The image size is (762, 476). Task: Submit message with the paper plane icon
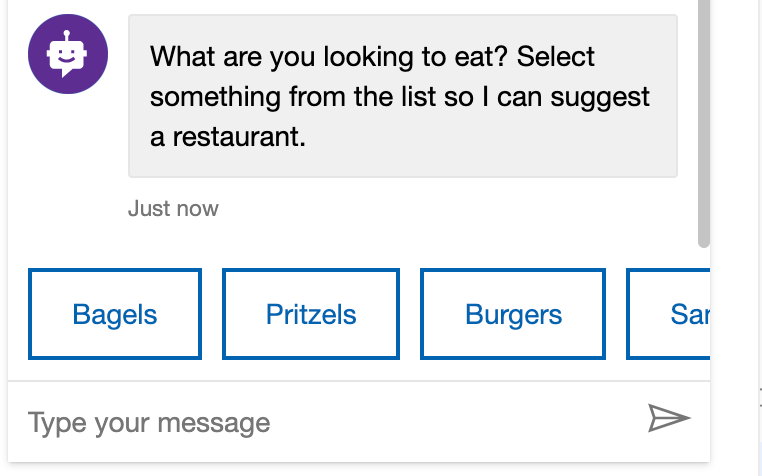669,418
